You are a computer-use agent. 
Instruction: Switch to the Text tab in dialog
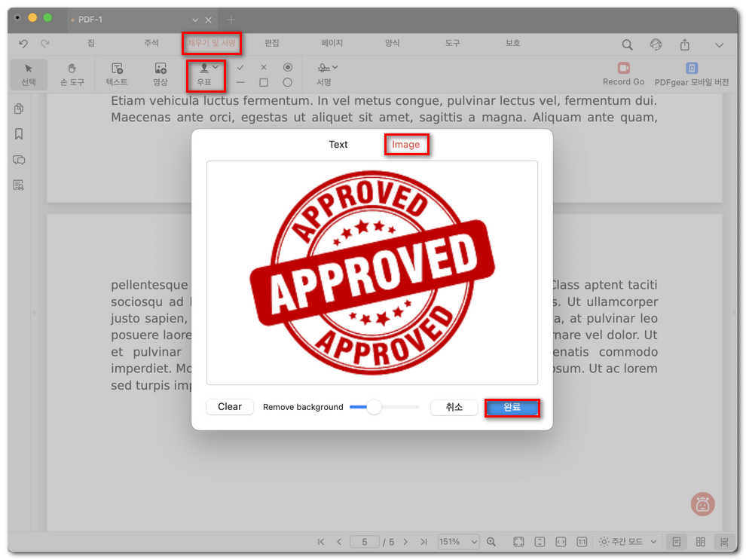point(338,145)
